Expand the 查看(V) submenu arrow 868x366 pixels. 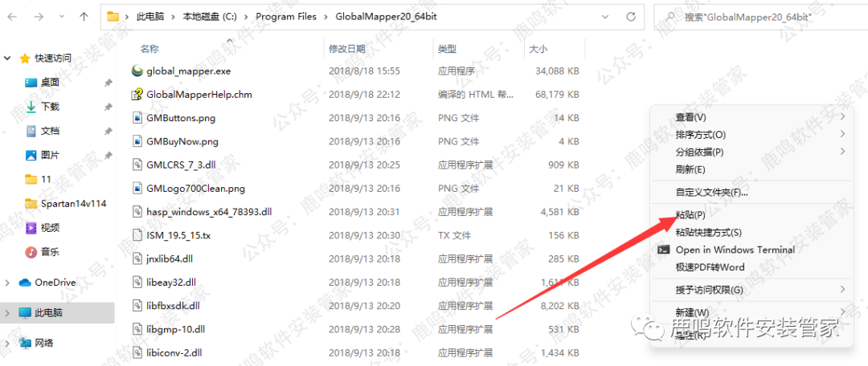(842, 116)
